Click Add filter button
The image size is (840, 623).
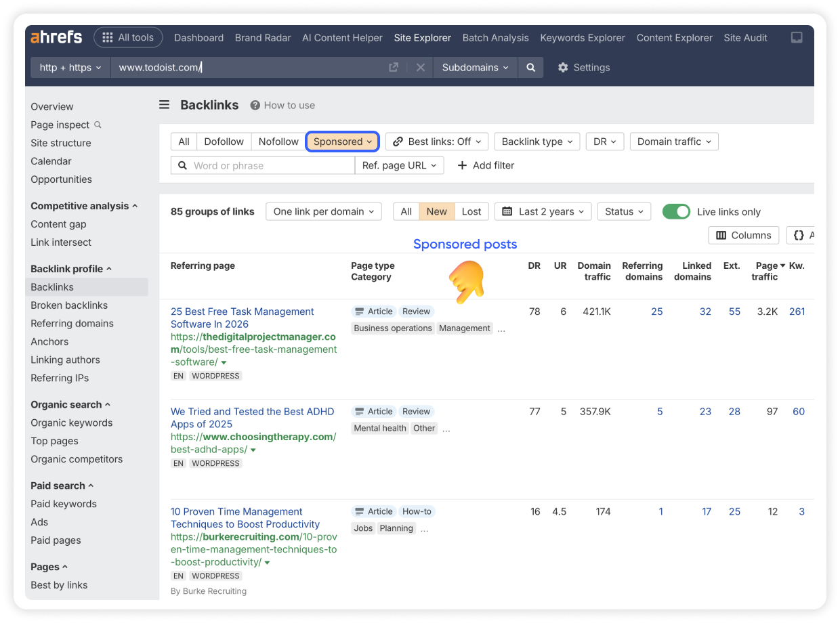(x=486, y=165)
